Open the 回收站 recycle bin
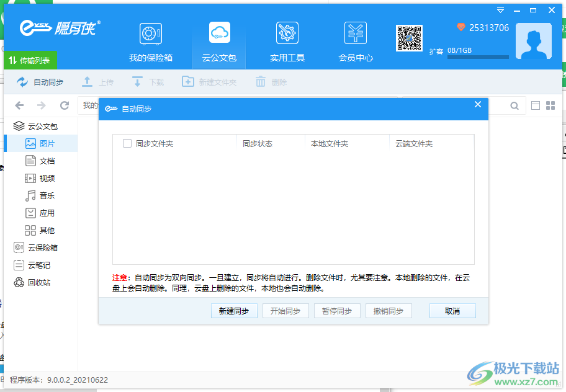The width and height of the screenshot is (566, 392). 37,282
